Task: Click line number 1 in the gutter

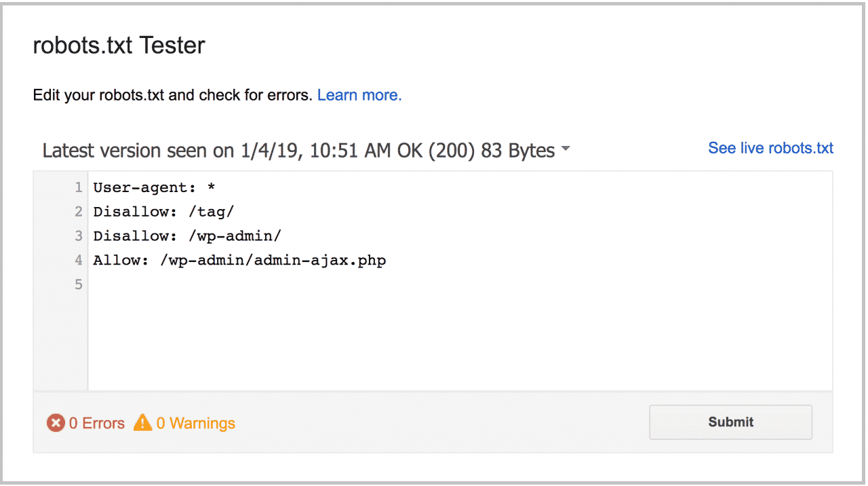Action: point(79,187)
